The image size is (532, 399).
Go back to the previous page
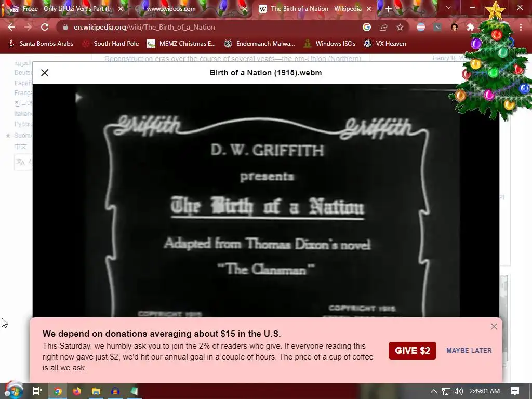pos(11,27)
